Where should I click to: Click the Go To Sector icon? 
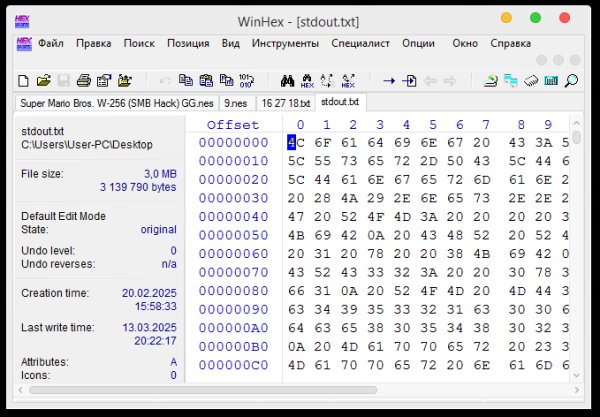pos(409,81)
